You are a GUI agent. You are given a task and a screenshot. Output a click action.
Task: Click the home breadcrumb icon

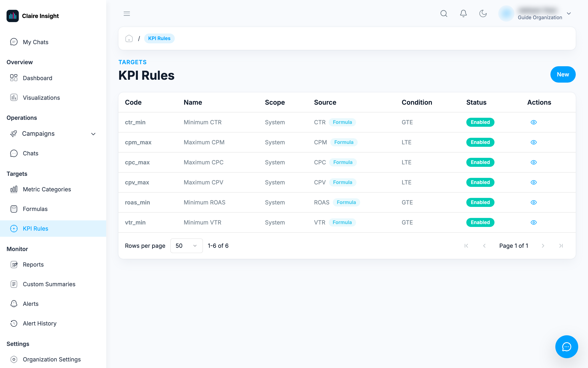tap(129, 38)
